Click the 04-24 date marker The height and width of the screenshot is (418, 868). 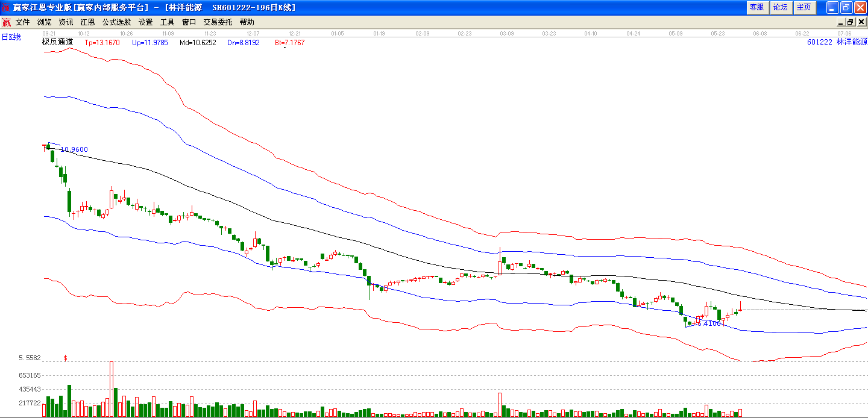(x=633, y=34)
